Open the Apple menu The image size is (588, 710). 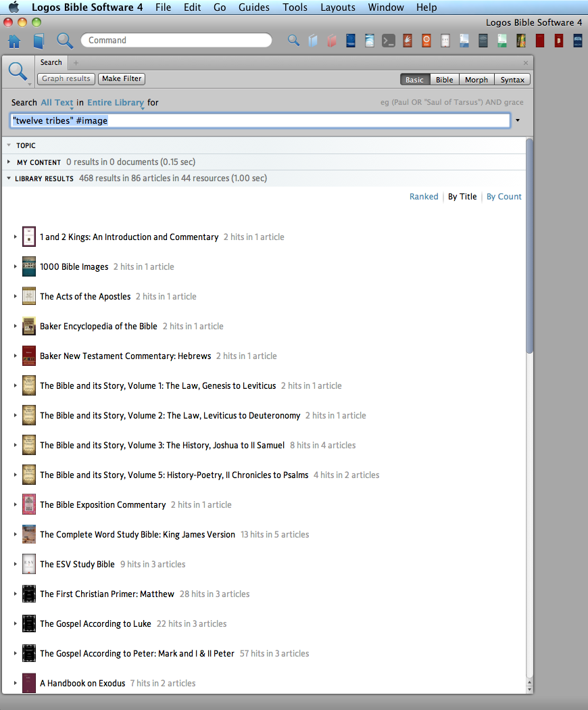[x=14, y=7]
